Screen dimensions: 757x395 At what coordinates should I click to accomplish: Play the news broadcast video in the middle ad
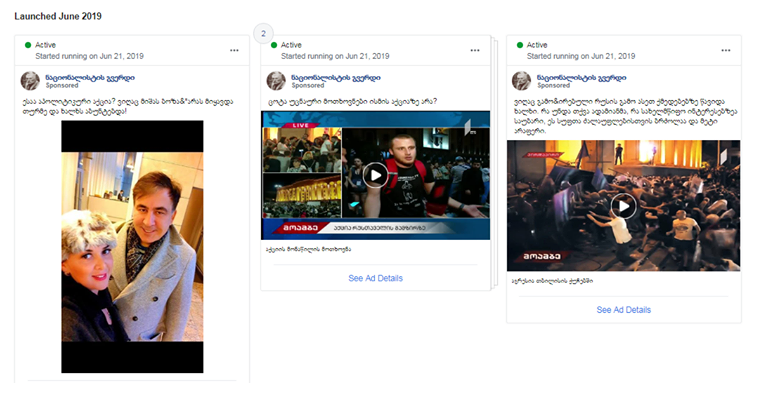pyautogui.click(x=375, y=175)
